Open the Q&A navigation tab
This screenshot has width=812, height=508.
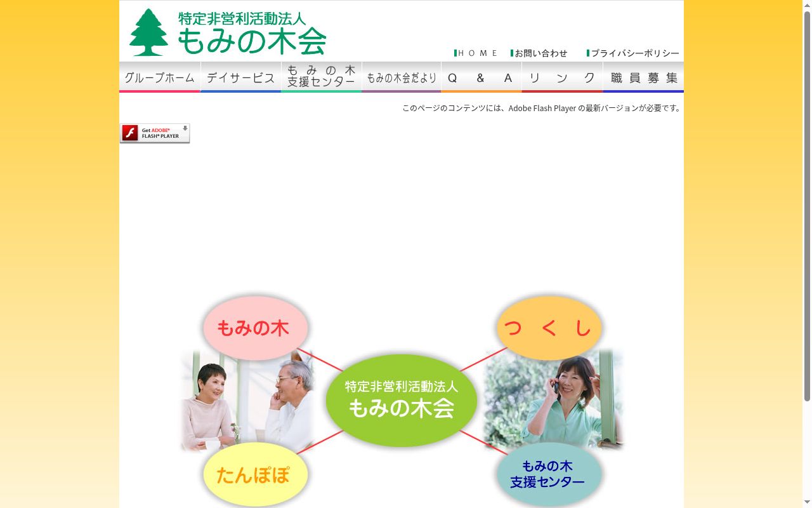481,77
